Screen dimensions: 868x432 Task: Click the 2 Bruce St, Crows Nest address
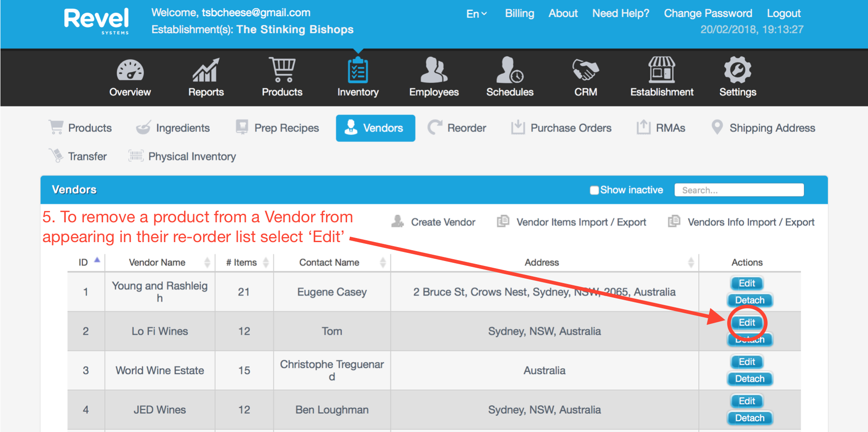tap(544, 292)
